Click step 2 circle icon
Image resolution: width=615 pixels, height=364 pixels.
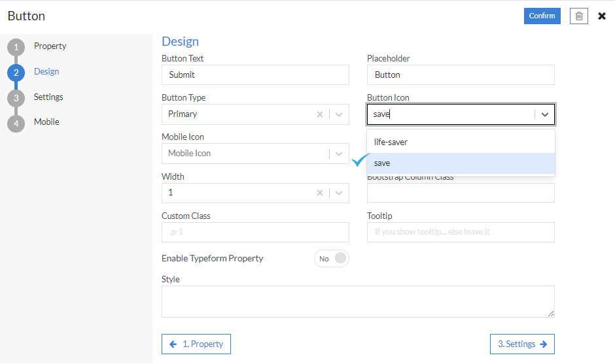coord(16,73)
